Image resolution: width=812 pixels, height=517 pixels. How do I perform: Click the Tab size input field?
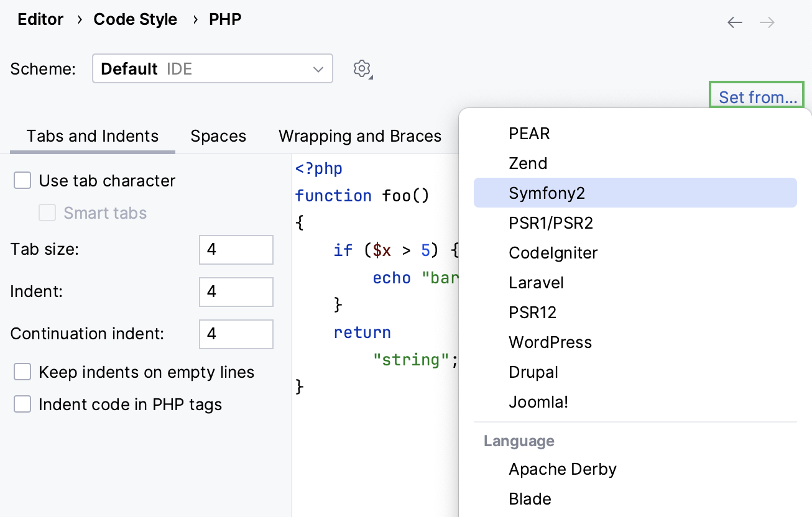(x=236, y=249)
